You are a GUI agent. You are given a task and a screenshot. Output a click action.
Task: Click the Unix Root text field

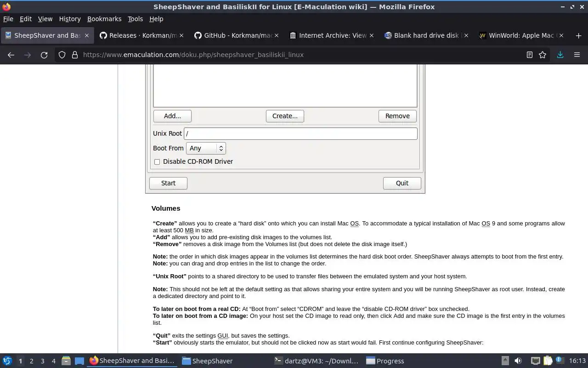tap(300, 133)
